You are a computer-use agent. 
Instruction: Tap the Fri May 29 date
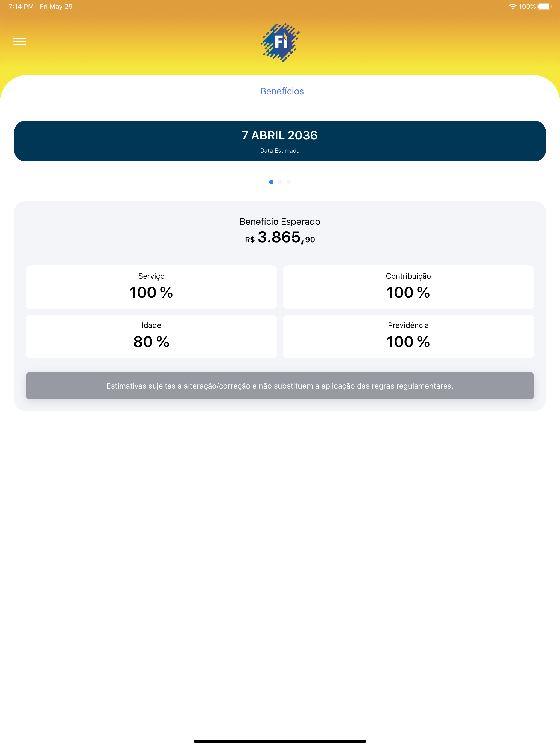(x=56, y=6)
